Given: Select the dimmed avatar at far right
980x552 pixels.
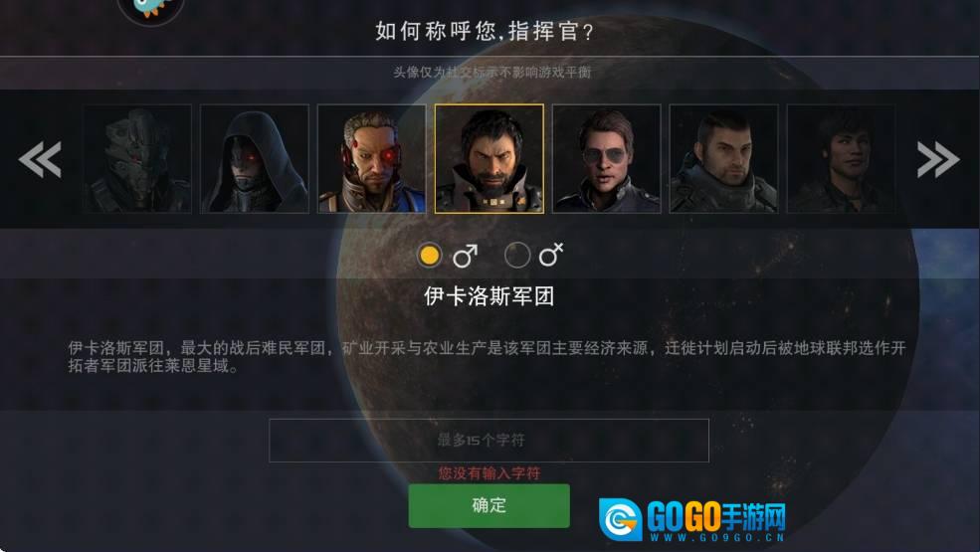Looking at the screenshot, I should coord(842,159).
